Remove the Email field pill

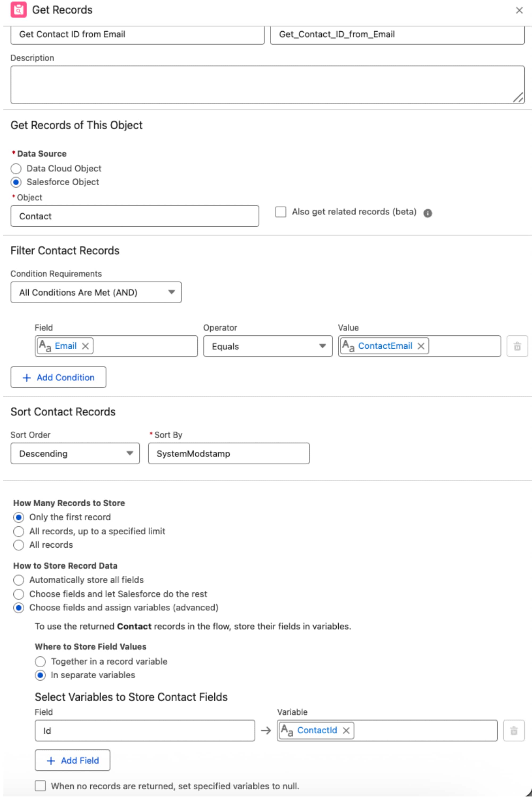click(85, 346)
